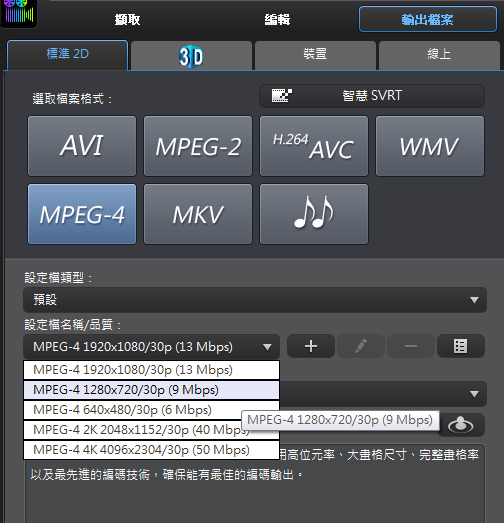The width and height of the screenshot is (504, 523).
Task: Toggle the selected MPEG-4 format tile
Action: click(x=82, y=214)
